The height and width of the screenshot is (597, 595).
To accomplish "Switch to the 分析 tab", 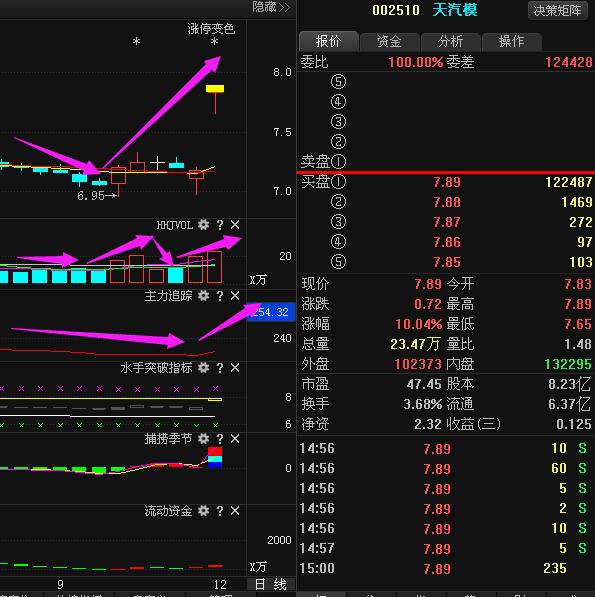I will point(450,41).
